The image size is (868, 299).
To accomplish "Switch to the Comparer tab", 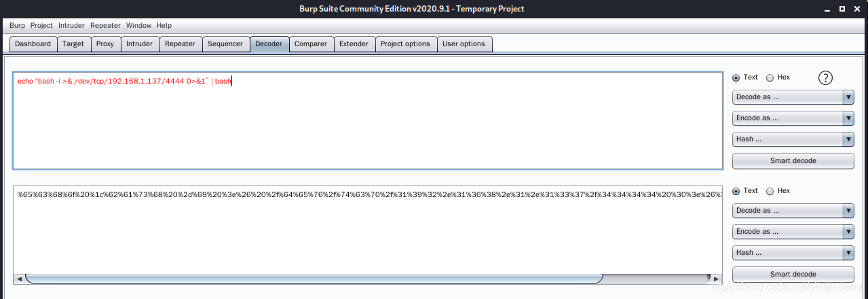I will click(311, 44).
